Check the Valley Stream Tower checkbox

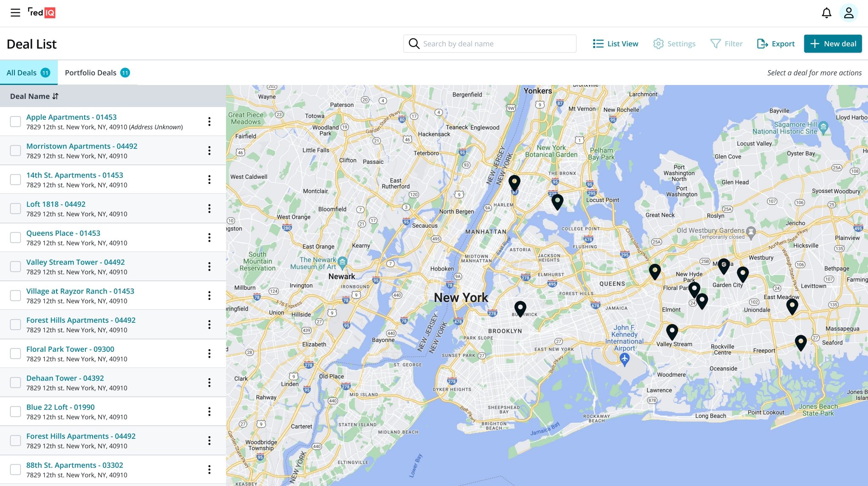click(x=16, y=266)
